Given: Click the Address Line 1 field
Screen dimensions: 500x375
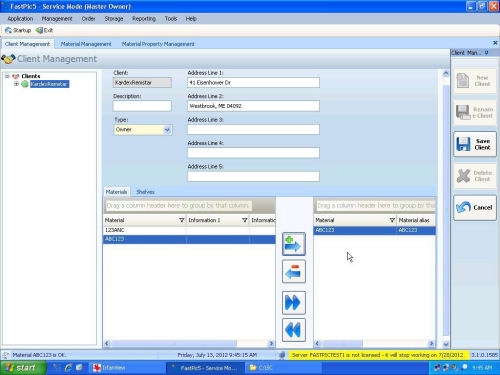Looking at the screenshot, I should click(253, 83).
